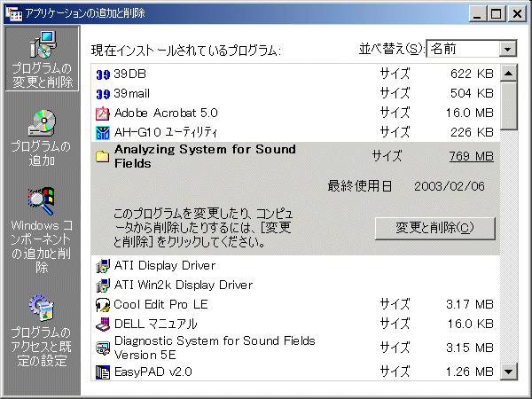Select the EasyPAD v2.0 entry
532x399 pixels.
pyautogui.click(x=295, y=372)
